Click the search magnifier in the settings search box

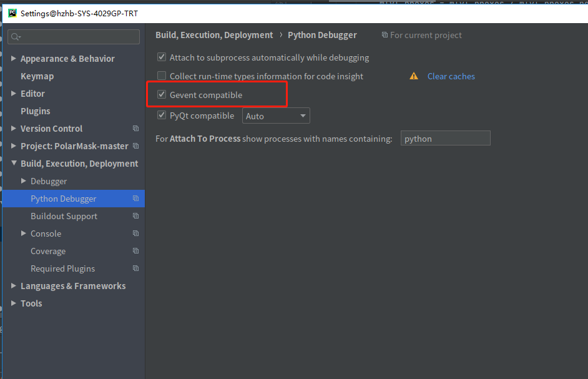pyautogui.click(x=14, y=37)
